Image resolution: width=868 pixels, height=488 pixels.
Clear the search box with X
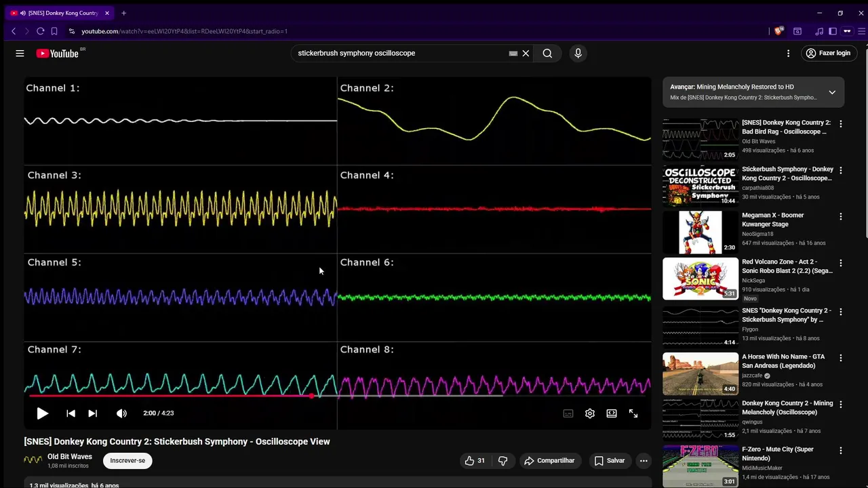[x=526, y=53]
